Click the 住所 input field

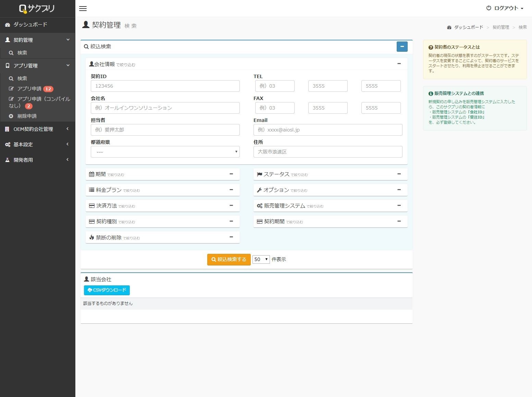coord(328,152)
